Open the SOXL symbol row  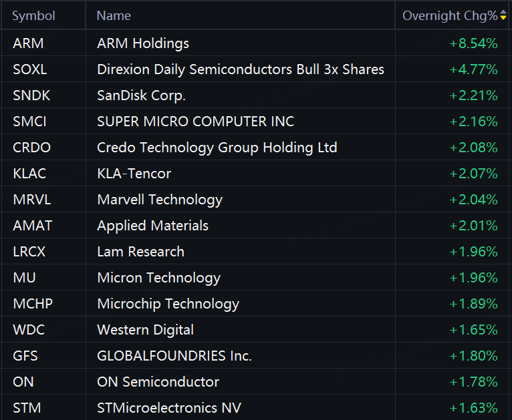tap(30, 69)
